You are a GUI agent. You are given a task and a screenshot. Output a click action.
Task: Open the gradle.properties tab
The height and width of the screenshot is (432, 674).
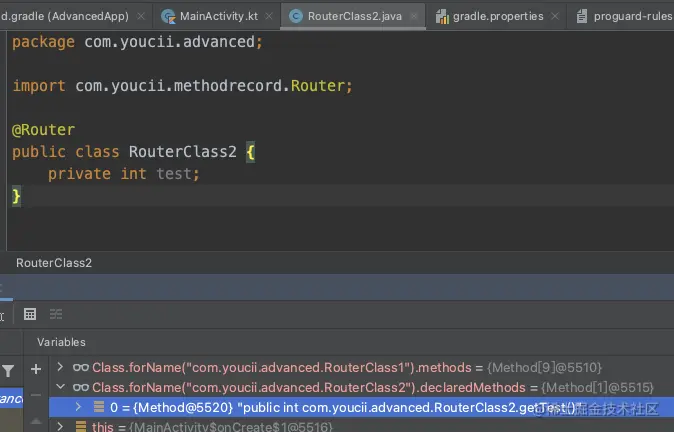point(497,16)
